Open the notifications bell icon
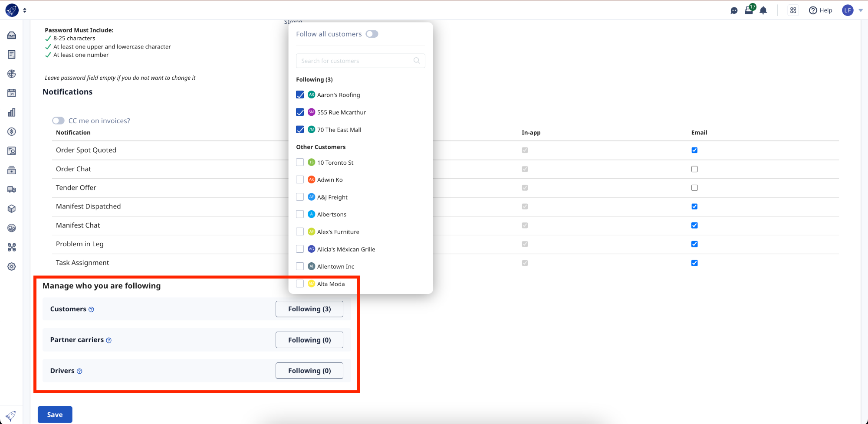 tap(763, 10)
